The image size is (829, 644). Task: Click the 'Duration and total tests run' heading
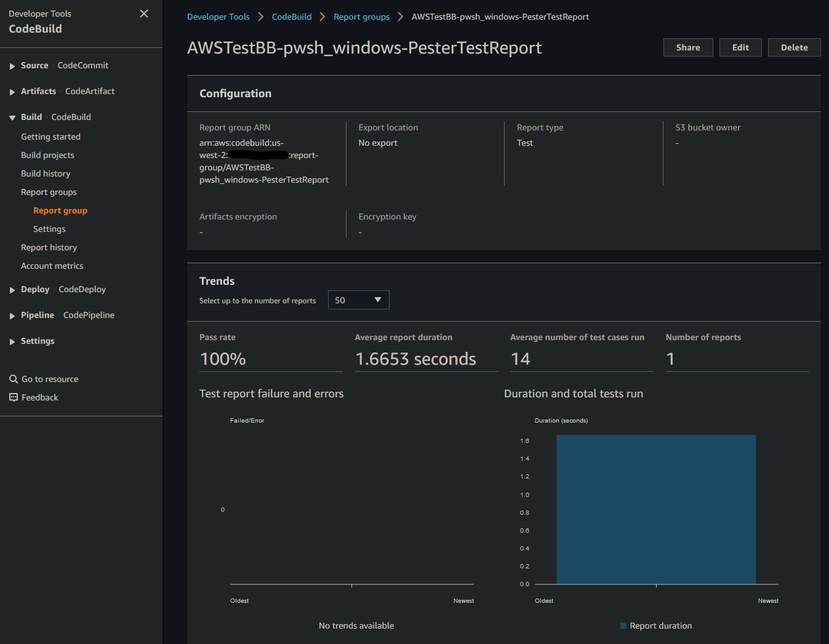point(574,394)
